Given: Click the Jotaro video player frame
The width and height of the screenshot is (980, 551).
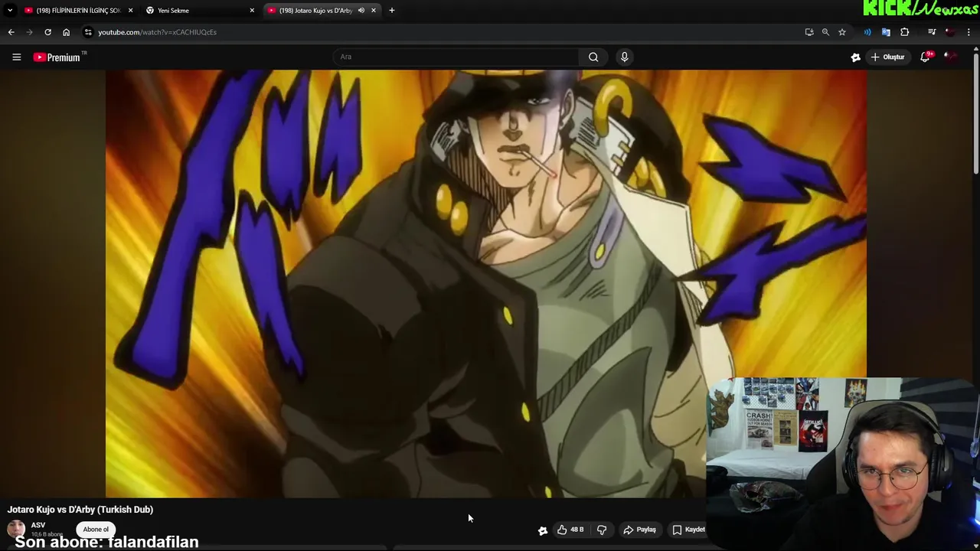Looking at the screenshot, I should 486,284.
